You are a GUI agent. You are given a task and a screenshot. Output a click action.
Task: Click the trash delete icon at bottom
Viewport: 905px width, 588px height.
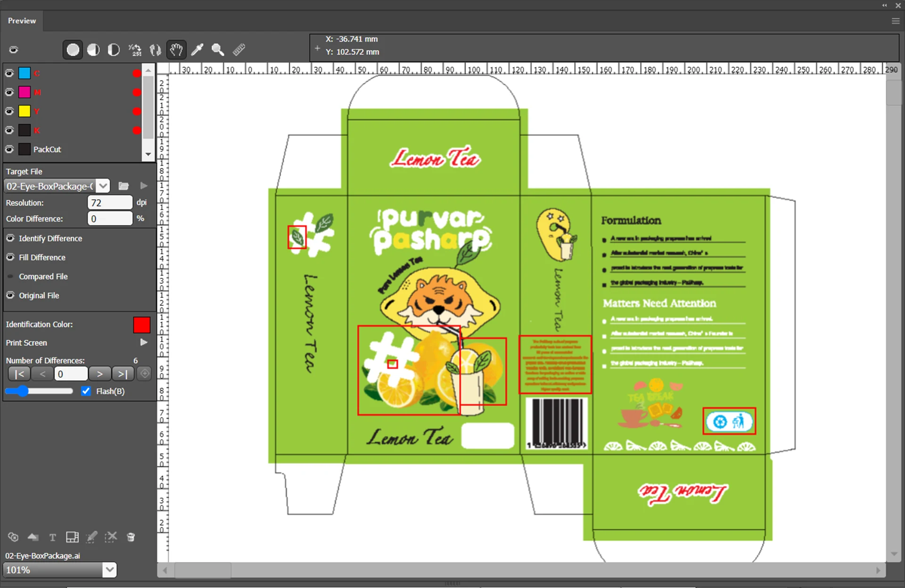point(131,537)
